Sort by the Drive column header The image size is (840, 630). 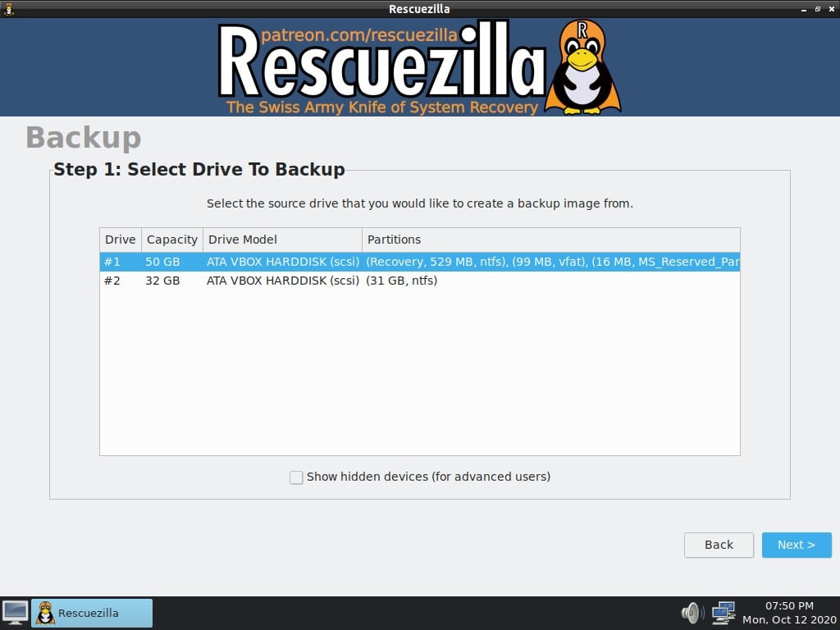coord(121,240)
